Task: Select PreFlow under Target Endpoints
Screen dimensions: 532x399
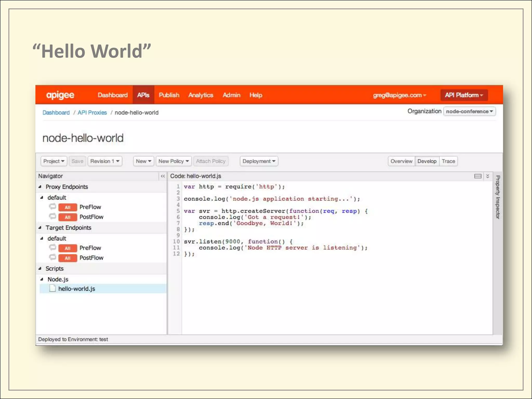Action: (90, 248)
